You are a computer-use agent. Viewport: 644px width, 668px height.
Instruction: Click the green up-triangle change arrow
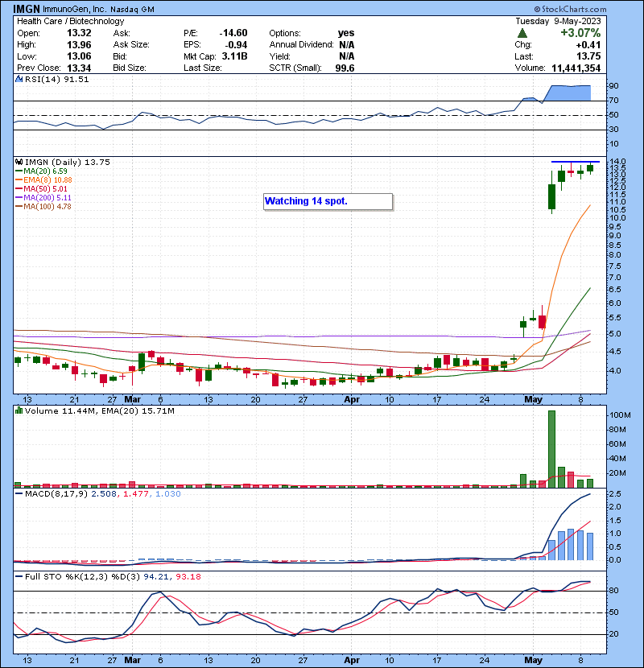tap(522, 33)
